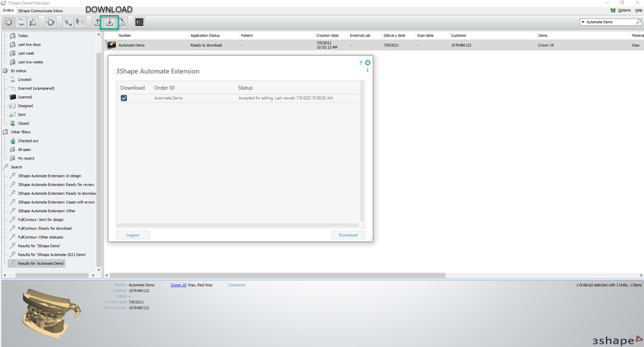Click the send-to-manufacturer toolbar icon
Image resolution: width=644 pixels, height=347 pixels.
(x=80, y=22)
